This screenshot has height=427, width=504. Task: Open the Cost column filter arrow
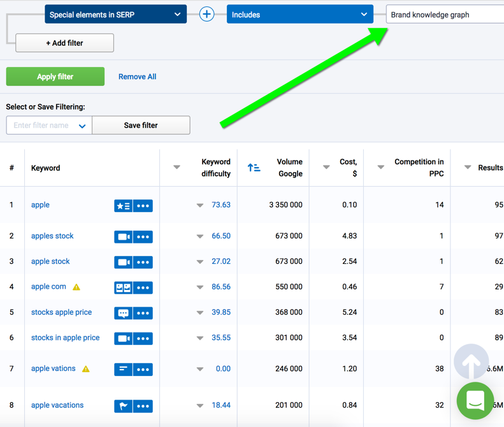(326, 167)
